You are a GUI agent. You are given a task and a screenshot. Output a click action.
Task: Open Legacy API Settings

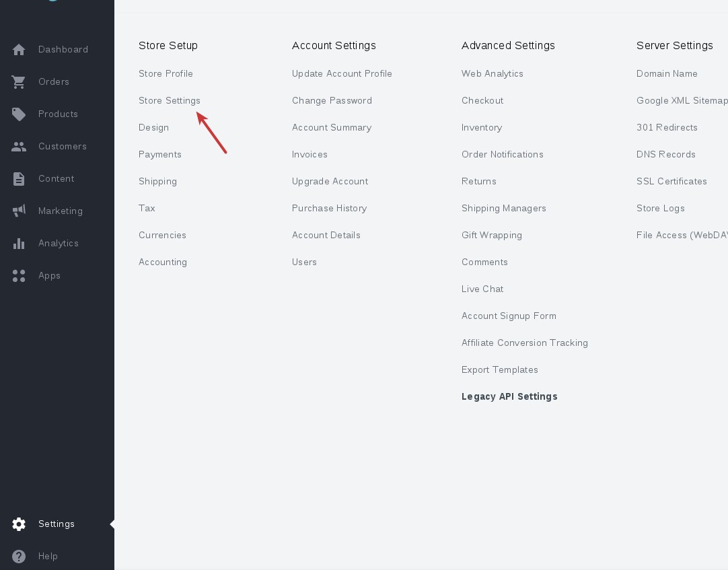coord(509,397)
